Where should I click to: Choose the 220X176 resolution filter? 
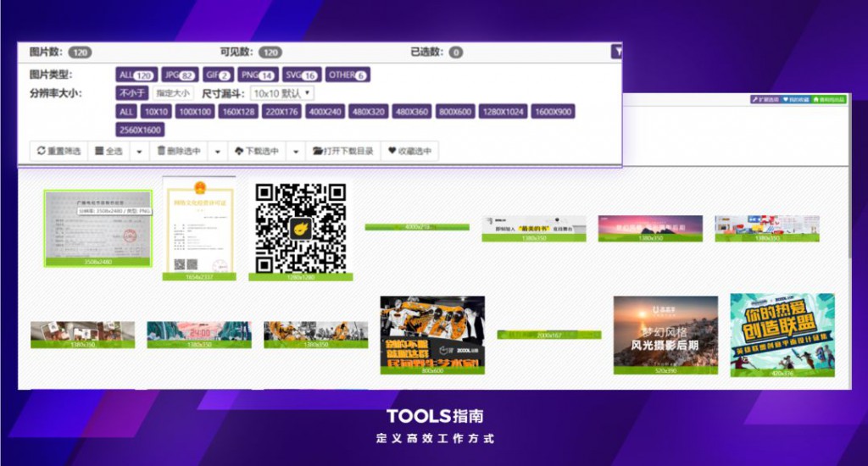tap(281, 112)
